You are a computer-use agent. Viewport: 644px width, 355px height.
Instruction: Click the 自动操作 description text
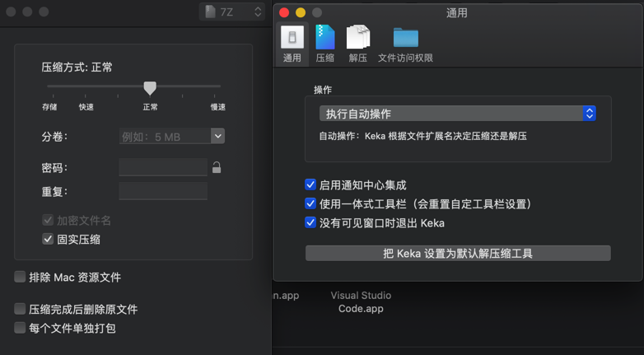423,136
